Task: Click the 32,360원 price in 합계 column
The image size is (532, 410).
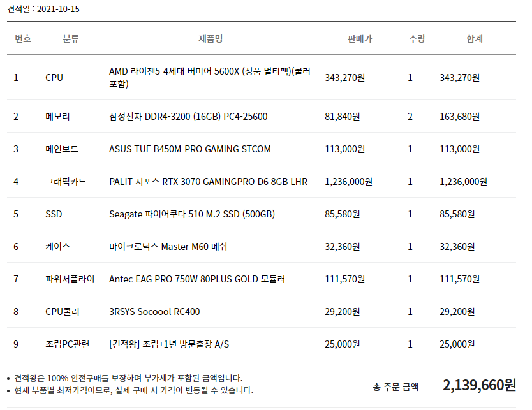Action: 457,247
